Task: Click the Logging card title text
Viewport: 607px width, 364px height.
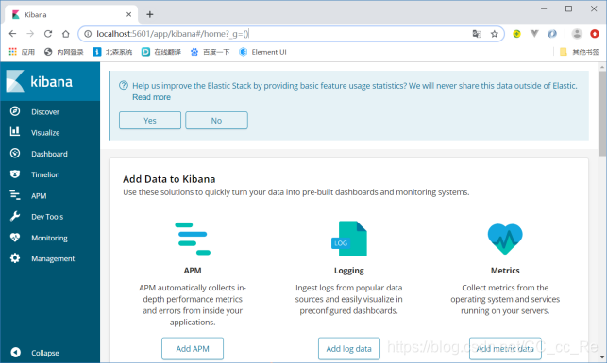Action: click(348, 271)
